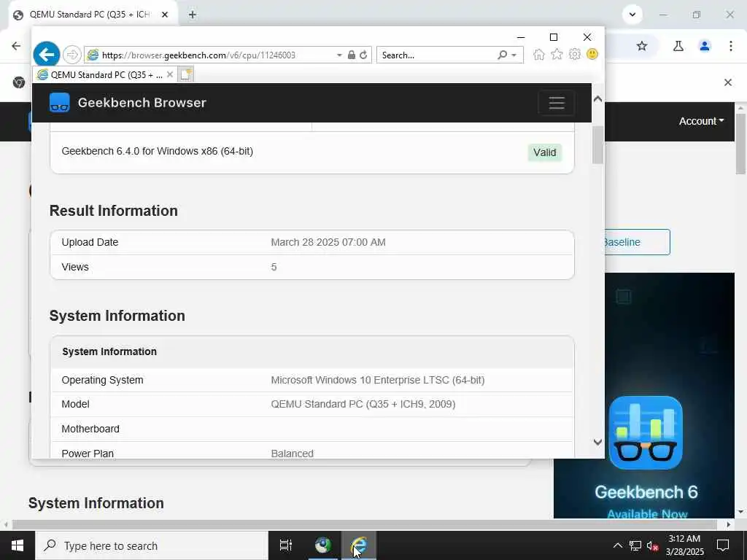Click Microsoft Windows 10 Enterprise LTSC value
This screenshot has width=747, height=560.
[x=378, y=380]
